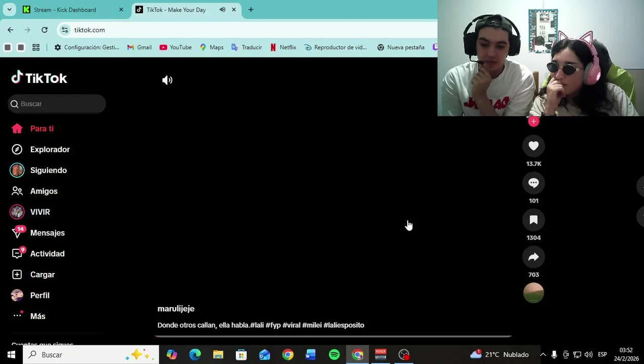Close the TikTok tab
Image resolution: width=644 pixels, height=364 pixels.
(x=234, y=10)
